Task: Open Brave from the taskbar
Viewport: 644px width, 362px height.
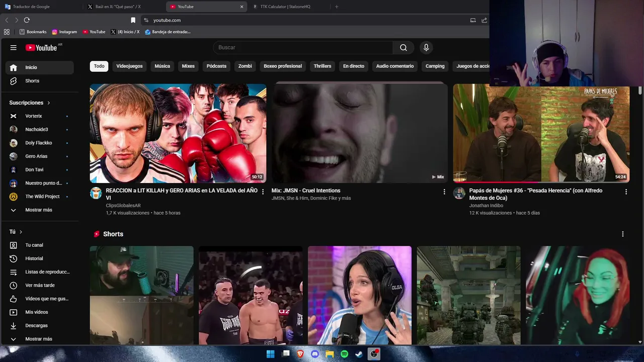Action: 300,354
